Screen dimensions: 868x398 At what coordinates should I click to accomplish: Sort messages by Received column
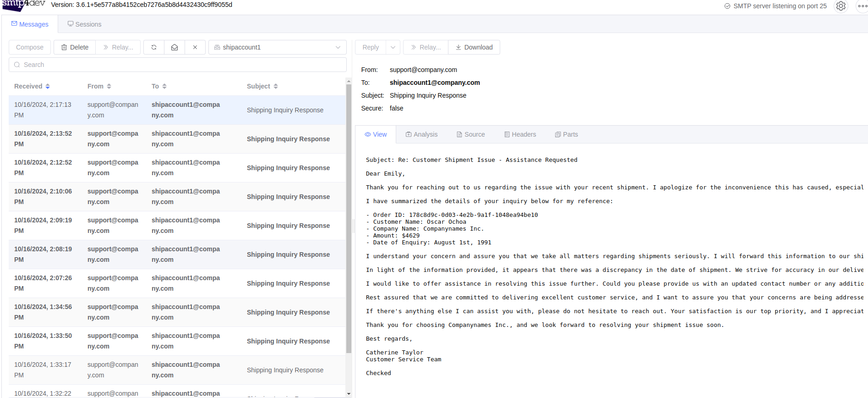point(32,86)
